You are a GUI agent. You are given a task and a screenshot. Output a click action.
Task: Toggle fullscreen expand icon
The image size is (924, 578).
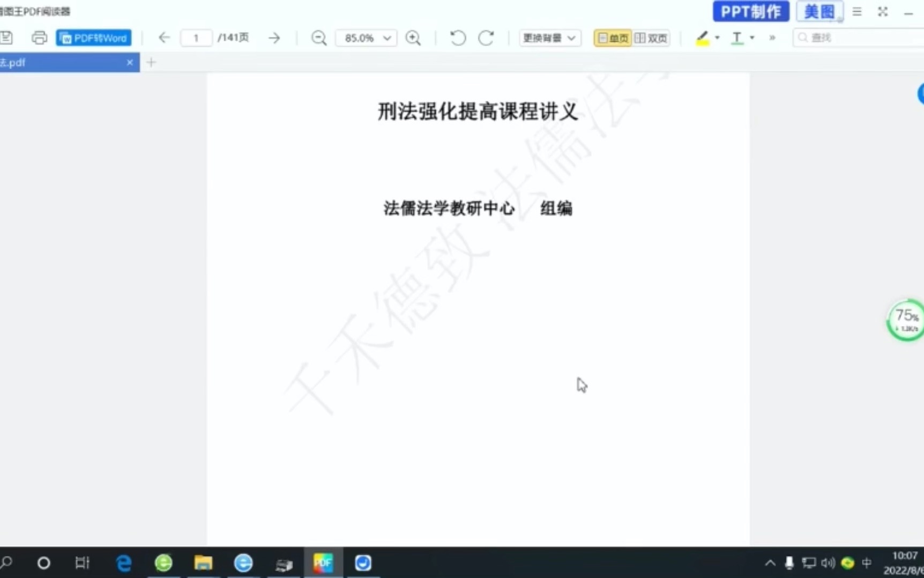click(883, 11)
